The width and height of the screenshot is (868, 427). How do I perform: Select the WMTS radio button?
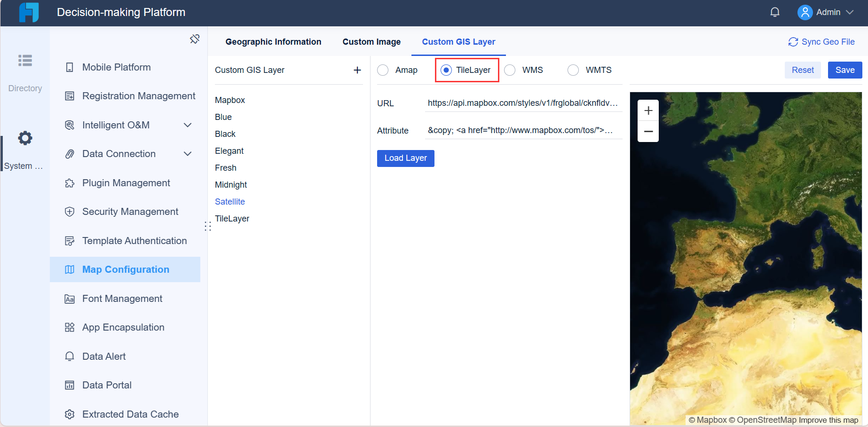click(x=573, y=70)
